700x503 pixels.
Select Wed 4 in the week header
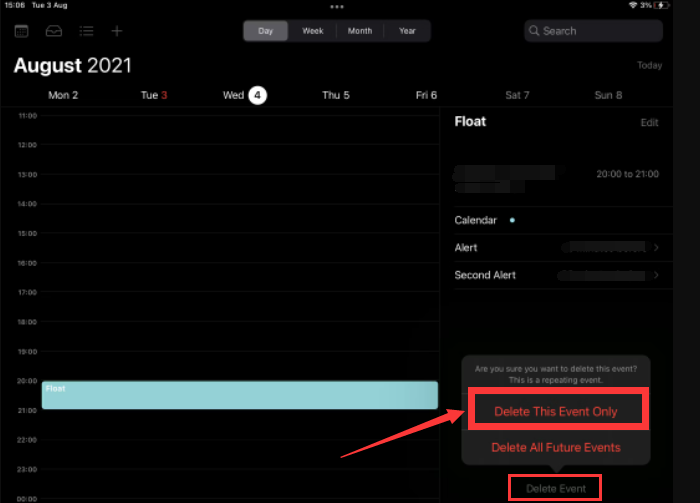tap(245, 95)
